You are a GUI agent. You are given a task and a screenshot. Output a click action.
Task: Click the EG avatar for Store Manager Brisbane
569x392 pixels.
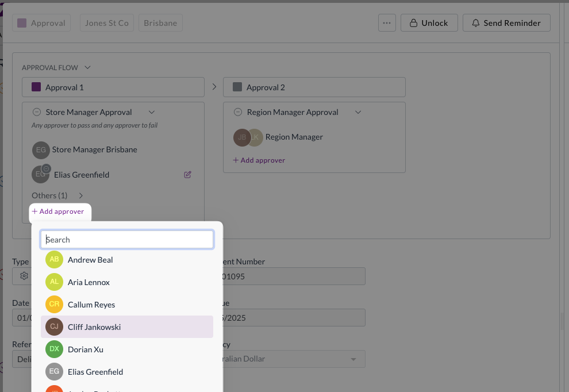click(40, 150)
